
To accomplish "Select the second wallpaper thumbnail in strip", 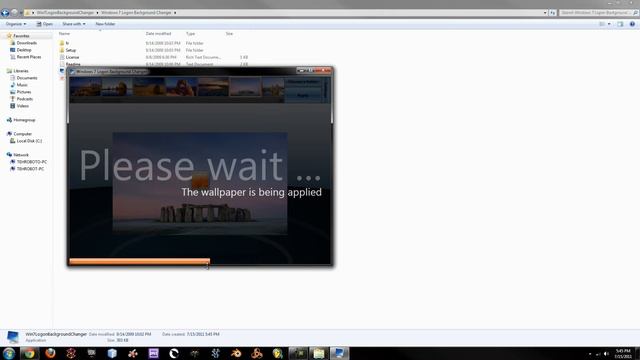I will point(117,87).
